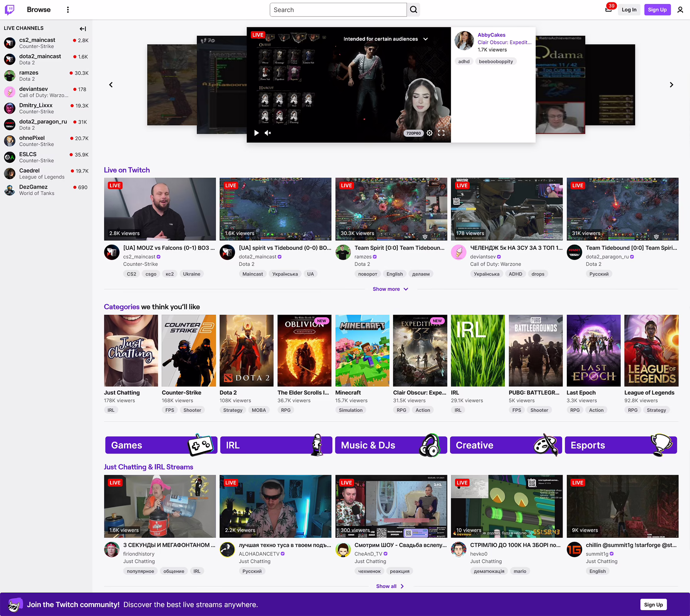The height and width of the screenshot is (616, 690).
Task: Open DezGamez avatar in sidebar
Action: coord(10,190)
